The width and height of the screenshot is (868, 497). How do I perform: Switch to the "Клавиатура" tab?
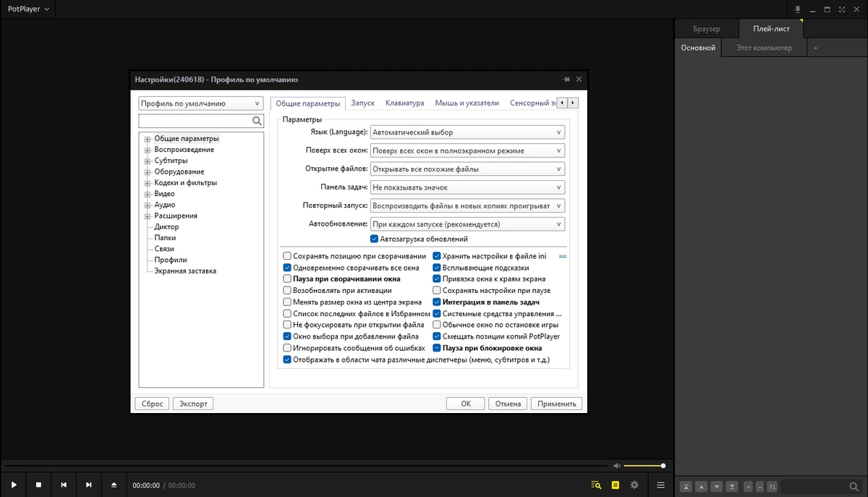pos(404,103)
